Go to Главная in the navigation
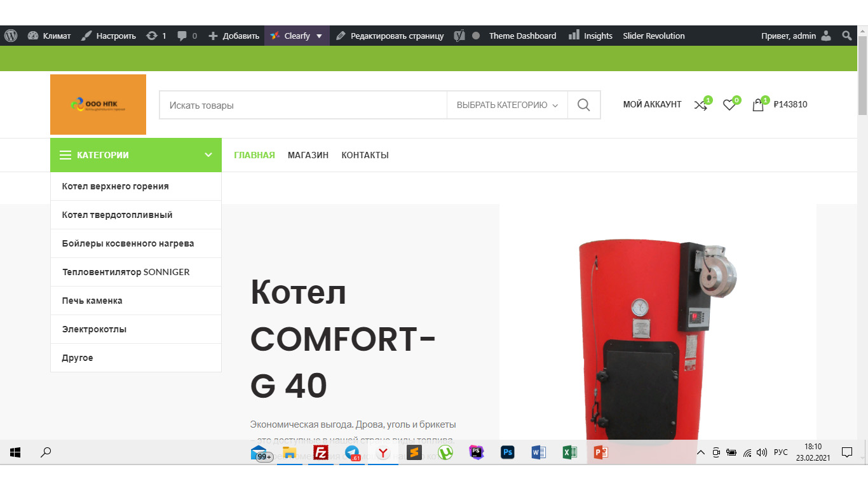 click(x=254, y=155)
